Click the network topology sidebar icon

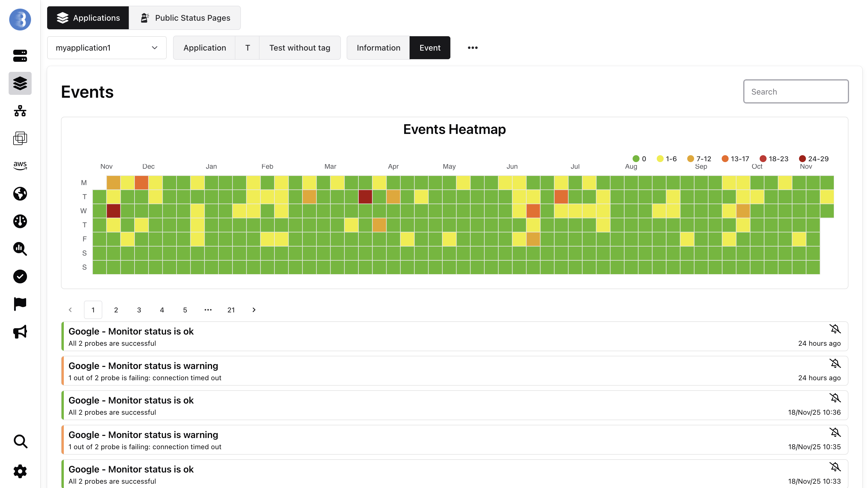[x=20, y=111]
